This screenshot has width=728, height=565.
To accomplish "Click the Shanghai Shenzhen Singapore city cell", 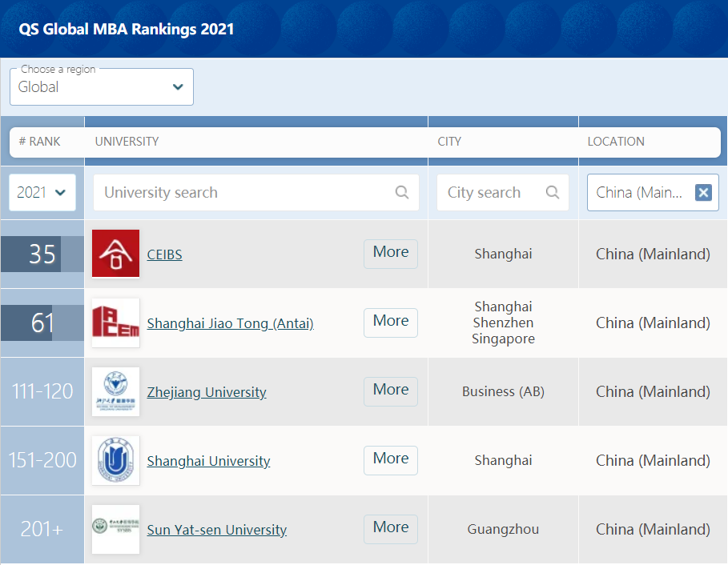I will click(x=503, y=323).
